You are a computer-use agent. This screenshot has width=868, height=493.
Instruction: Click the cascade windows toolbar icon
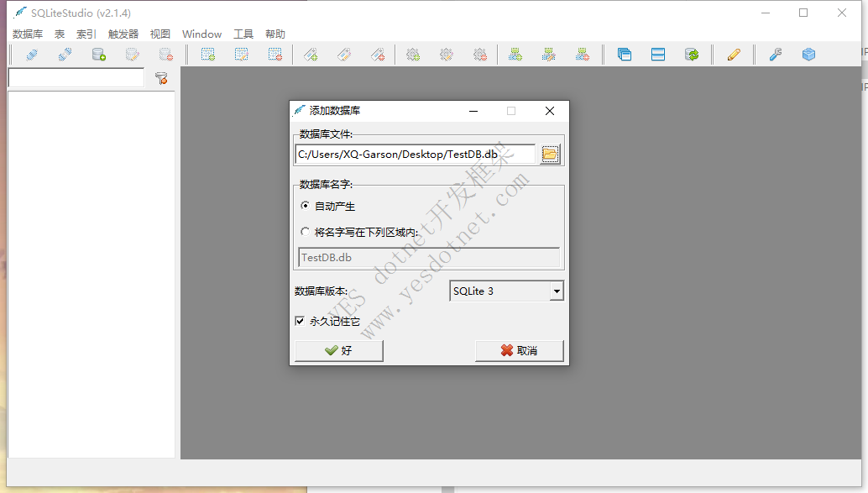pos(625,55)
